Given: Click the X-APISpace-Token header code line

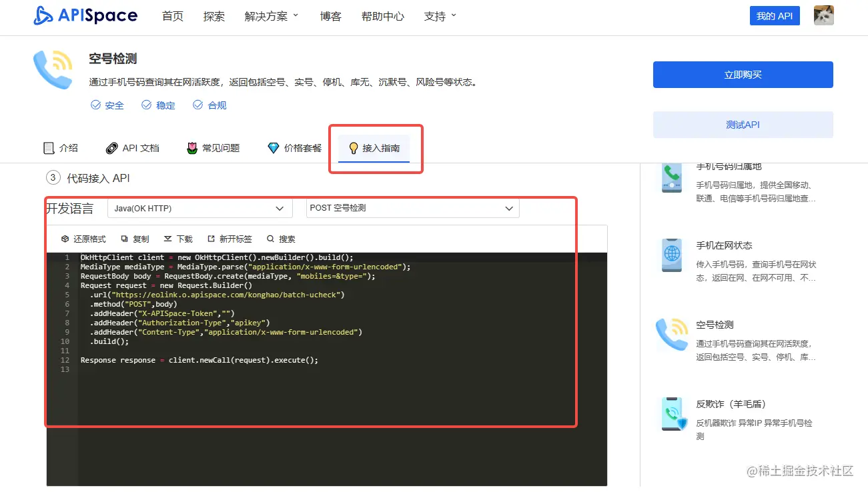Looking at the screenshot, I should (162, 313).
